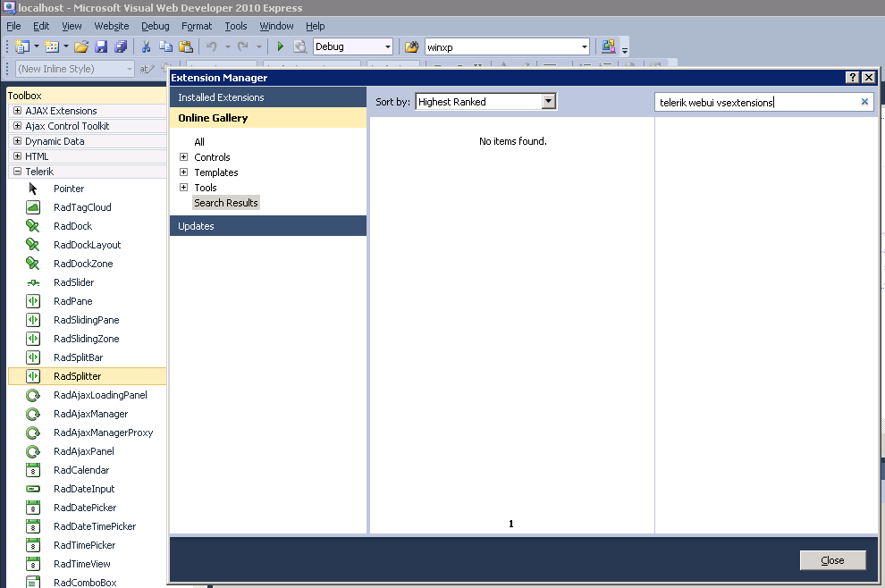This screenshot has height=588, width=885.
Task: Open the Window menu
Action: pos(276,26)
